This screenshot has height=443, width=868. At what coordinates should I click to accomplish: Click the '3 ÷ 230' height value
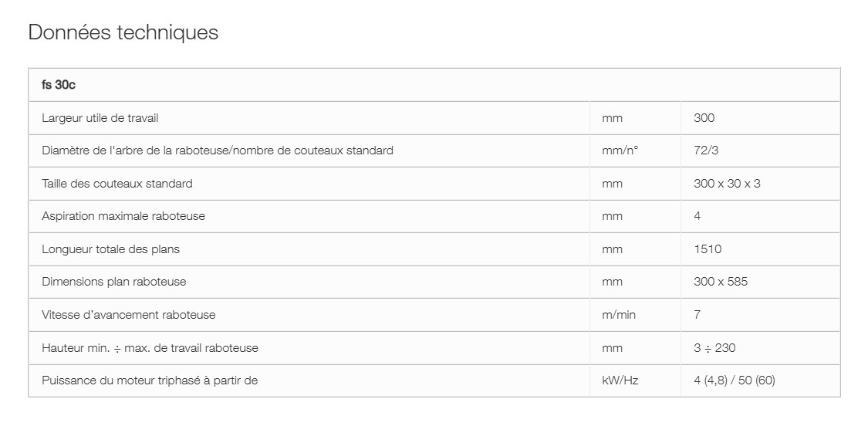[714, 348]
